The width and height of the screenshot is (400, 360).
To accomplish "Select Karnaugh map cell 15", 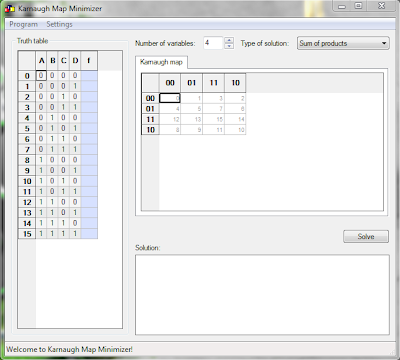I will pos(213,119).
